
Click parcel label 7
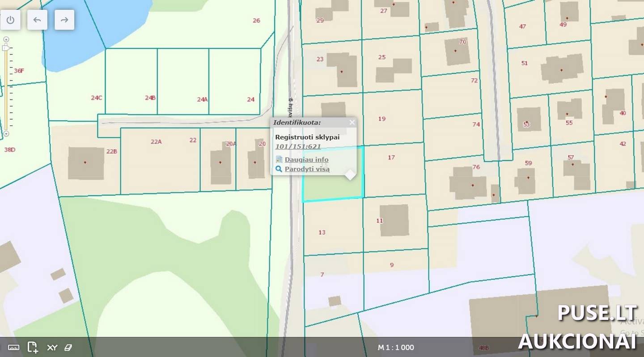(322, 274)
